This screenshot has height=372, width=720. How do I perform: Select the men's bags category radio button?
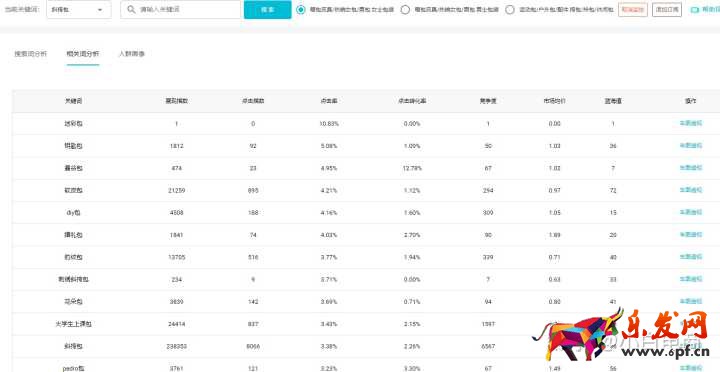pyautogui.click(x=405, y=10)
